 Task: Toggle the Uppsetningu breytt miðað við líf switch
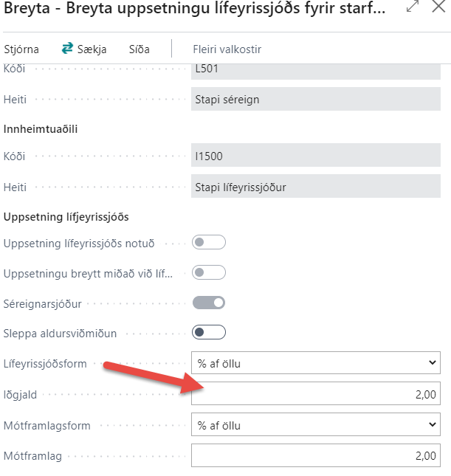coord(208,273)
